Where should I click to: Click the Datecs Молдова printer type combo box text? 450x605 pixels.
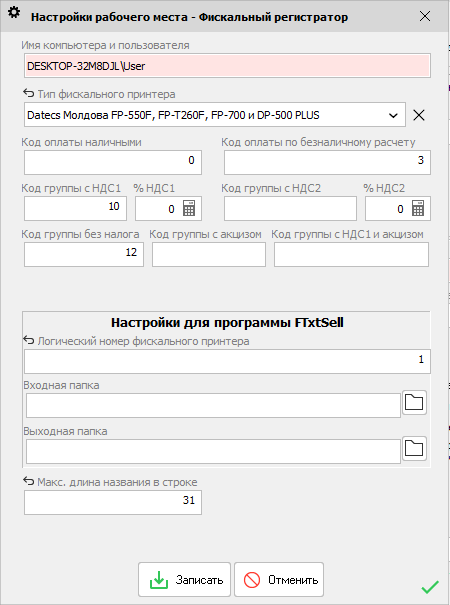tap(173, 115)
